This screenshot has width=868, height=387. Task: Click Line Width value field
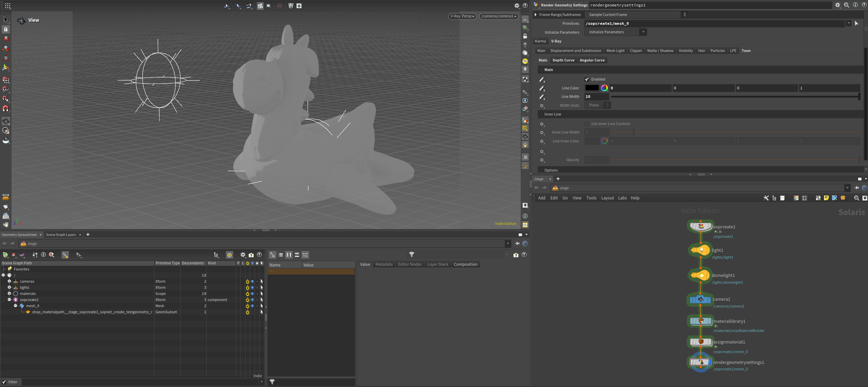point(596,97)
